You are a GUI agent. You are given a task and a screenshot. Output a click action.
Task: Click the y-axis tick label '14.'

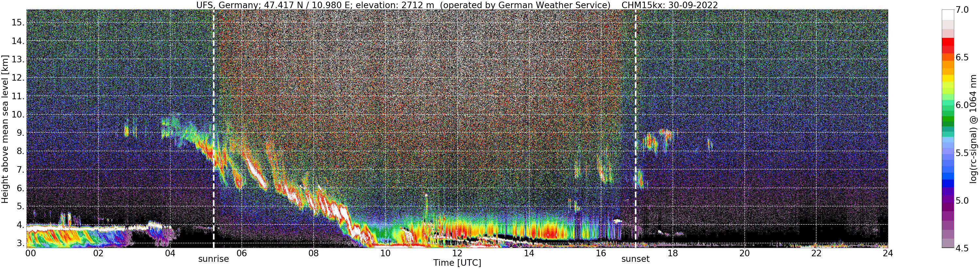pos(18,41)
